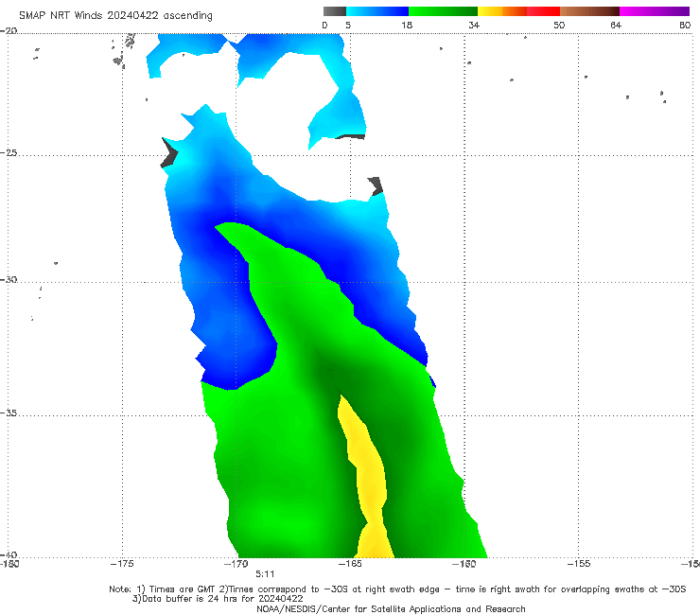
Task: Click the '-155' longitude axis label
Action: click(x=579, y=564)
